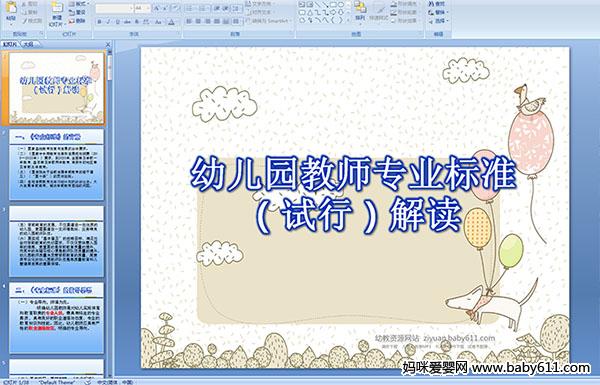Screen dimensions: 600x385
Task: Click the Convert to SmartArt button
Action: pos(268,21)
